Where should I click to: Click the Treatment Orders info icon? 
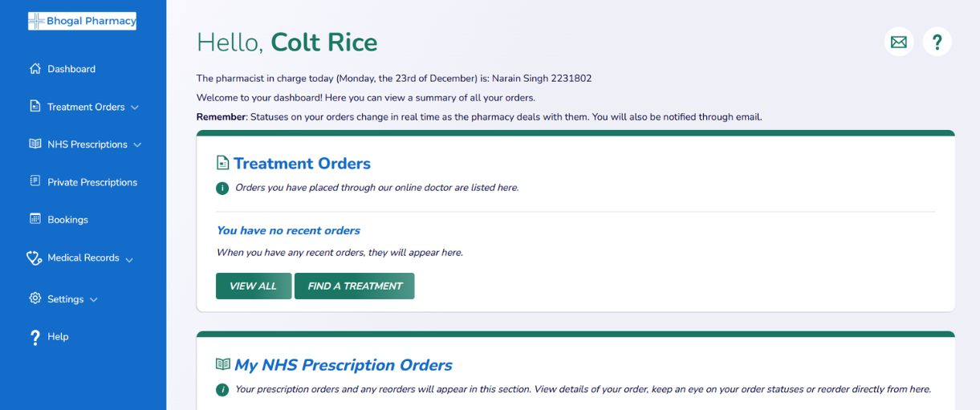click(222, 188)
